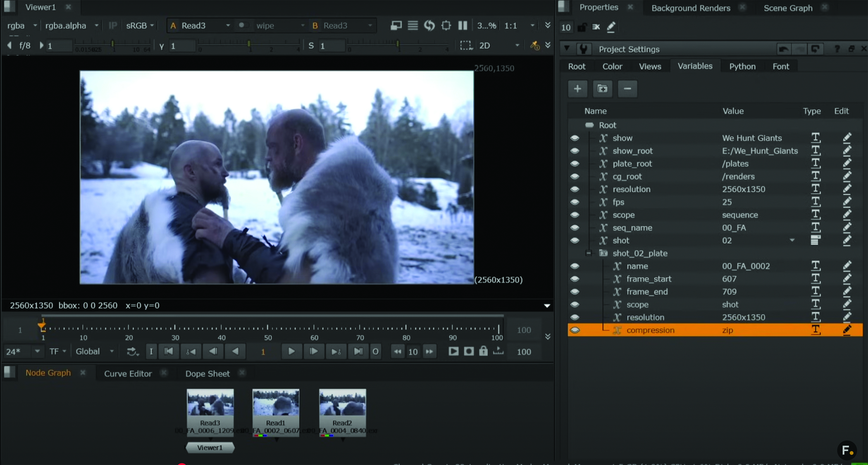Toggle visibility eye for show_root variable

tap(575, 151)
